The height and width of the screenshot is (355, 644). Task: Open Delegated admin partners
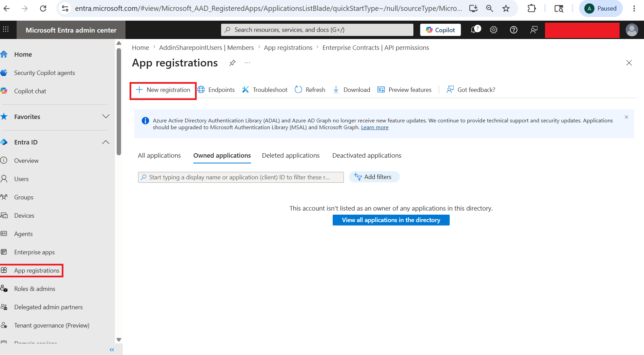click(48, 307)
